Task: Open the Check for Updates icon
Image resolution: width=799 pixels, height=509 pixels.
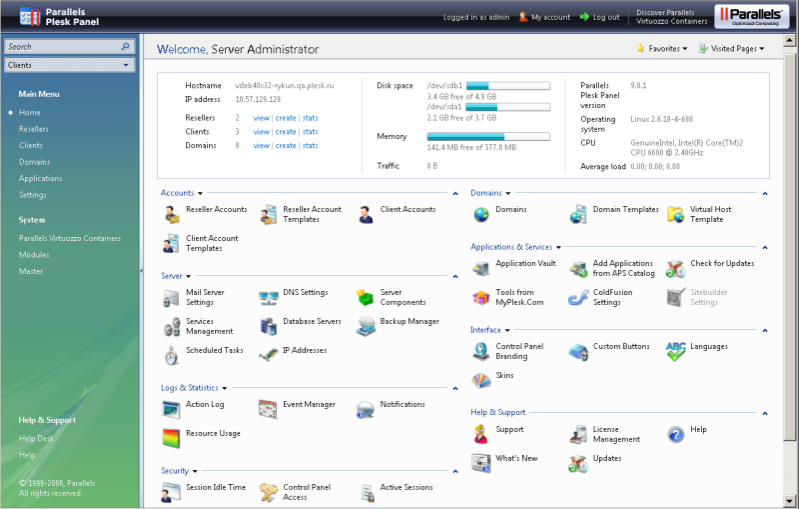Action: 676,269
